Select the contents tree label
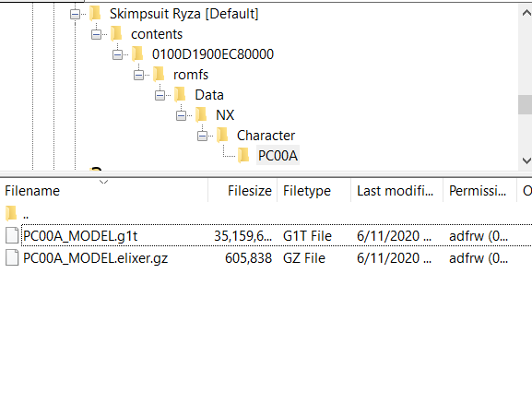This screenshot has width=532, height=404. [x=157, y=34]
